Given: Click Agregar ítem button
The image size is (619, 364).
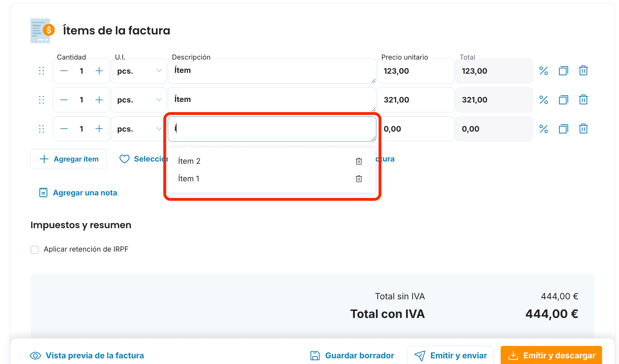Looking at the screenshot, I should [68, 159].
